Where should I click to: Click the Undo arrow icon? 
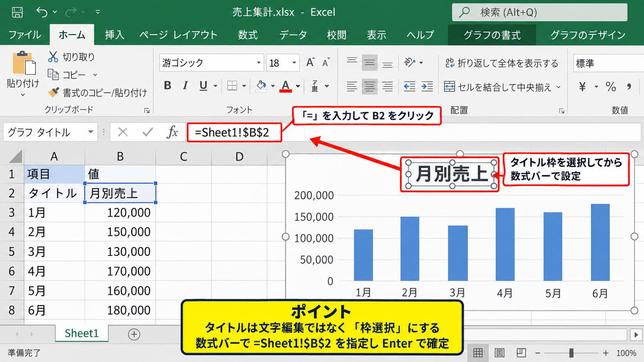[x=42, y=12]
